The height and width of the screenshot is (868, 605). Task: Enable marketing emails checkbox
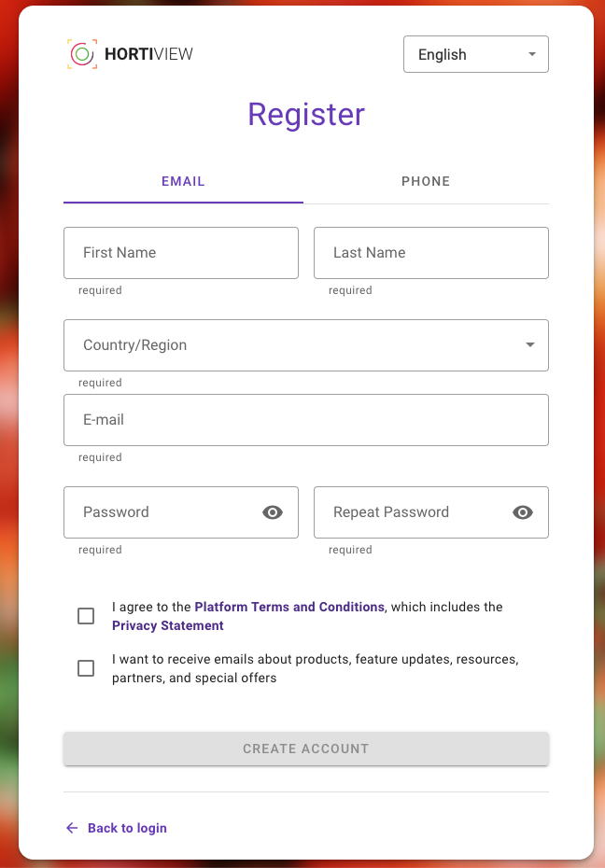pos(86,668)
